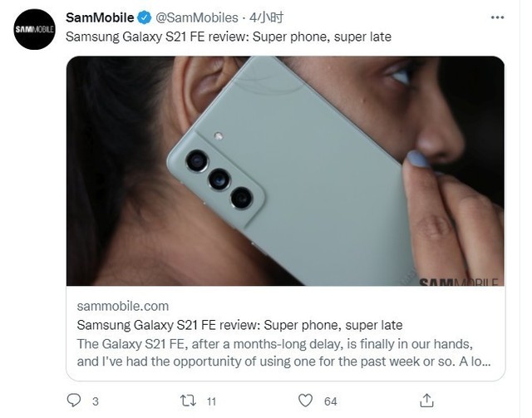Click the phone's triple camera in photo

[x=219, y=178]
